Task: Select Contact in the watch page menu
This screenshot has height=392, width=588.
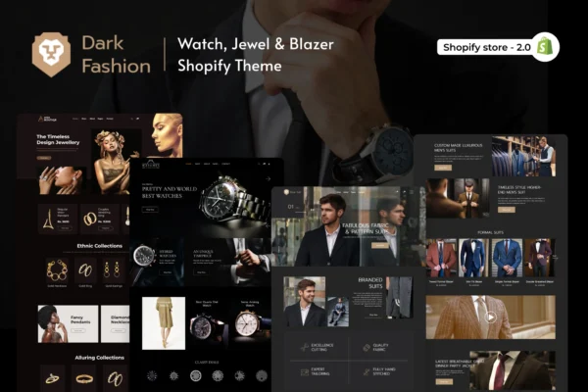Action: tap(225, 164)
